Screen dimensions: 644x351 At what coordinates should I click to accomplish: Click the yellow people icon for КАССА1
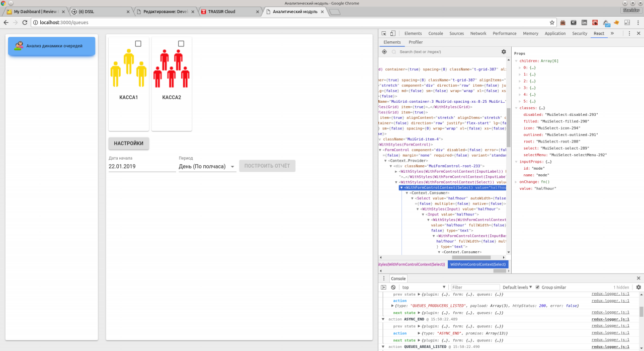point(128,68)
